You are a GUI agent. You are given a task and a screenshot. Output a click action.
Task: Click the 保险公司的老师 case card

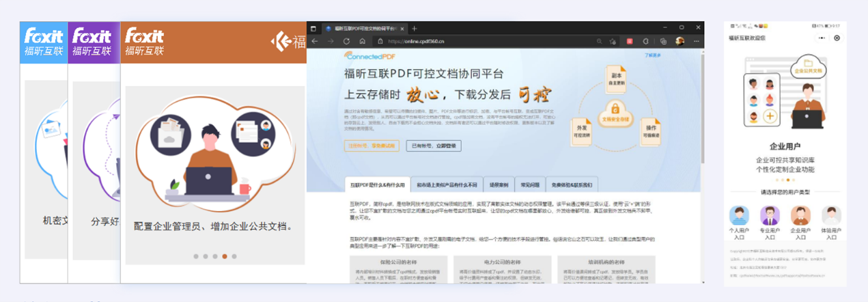(398, 269)
